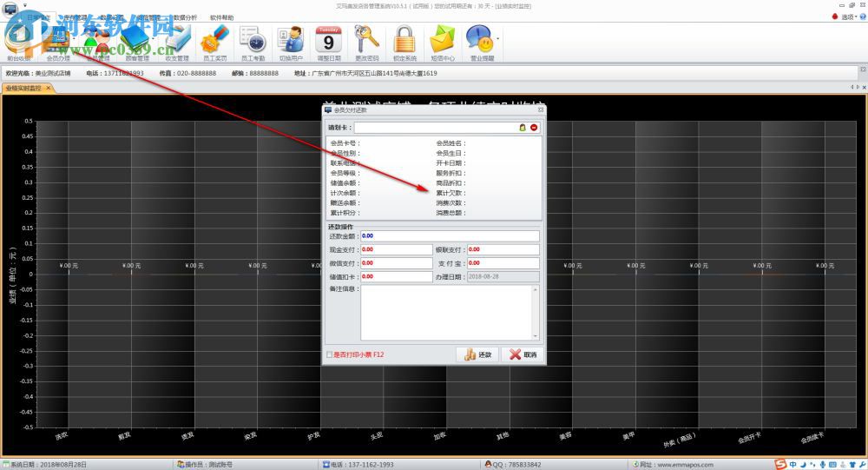Close 会员欠付还款 dialog with X

[x=541, y=109]
